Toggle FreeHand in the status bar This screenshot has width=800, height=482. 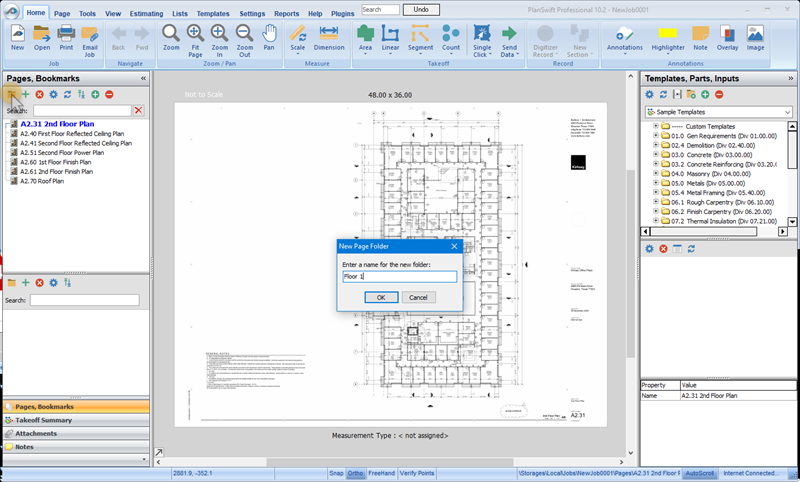tap(381, 473)
